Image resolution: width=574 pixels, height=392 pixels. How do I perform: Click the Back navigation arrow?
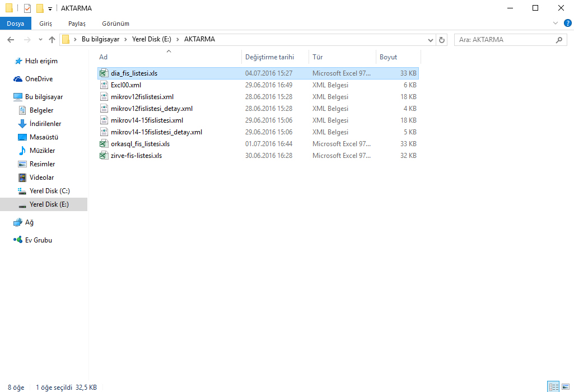pyautogui.click(x=11, y=40)
